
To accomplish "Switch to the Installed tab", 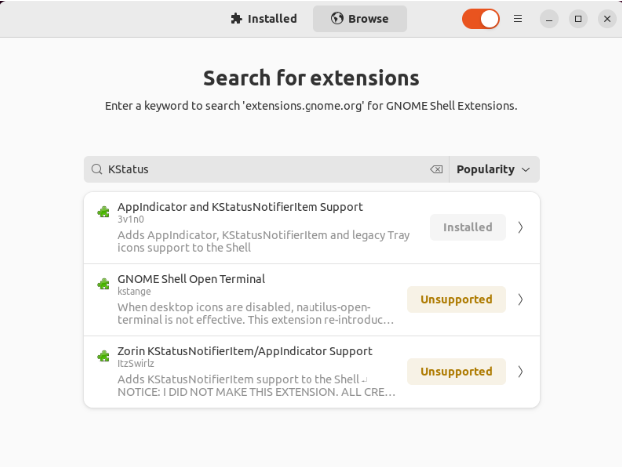I will 264,19.
